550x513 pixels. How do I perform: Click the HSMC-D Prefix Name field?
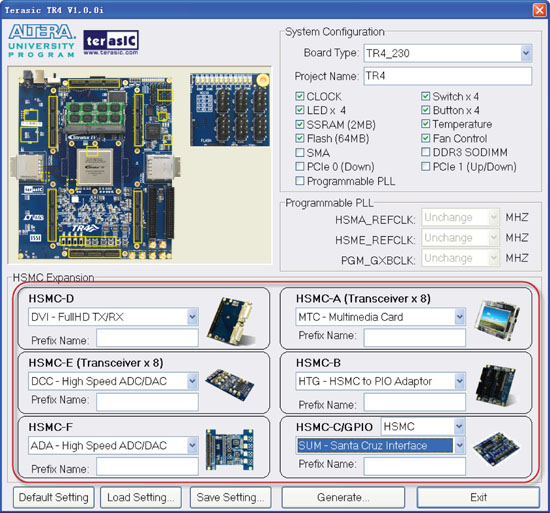[x=147, y=338]
